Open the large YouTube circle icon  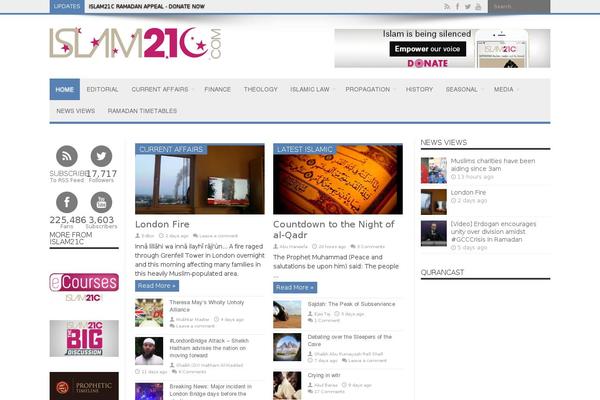tap(101, 202)
